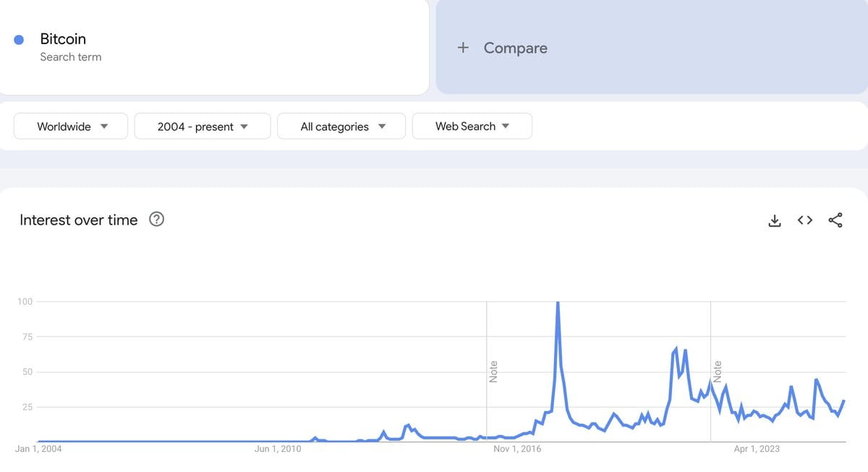
Task: Click the Apr 1, 2023 axis label
Action: coord(757,449)
